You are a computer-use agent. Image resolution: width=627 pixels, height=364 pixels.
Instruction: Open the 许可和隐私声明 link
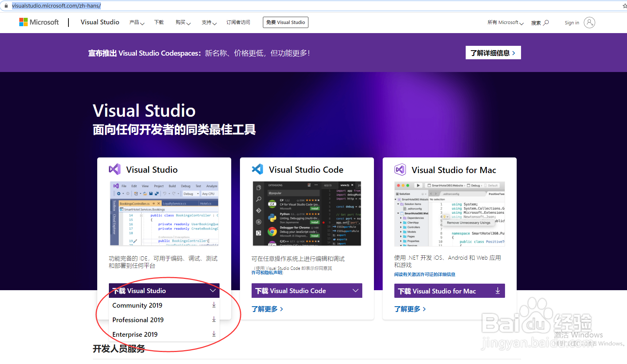click(267, 273)
